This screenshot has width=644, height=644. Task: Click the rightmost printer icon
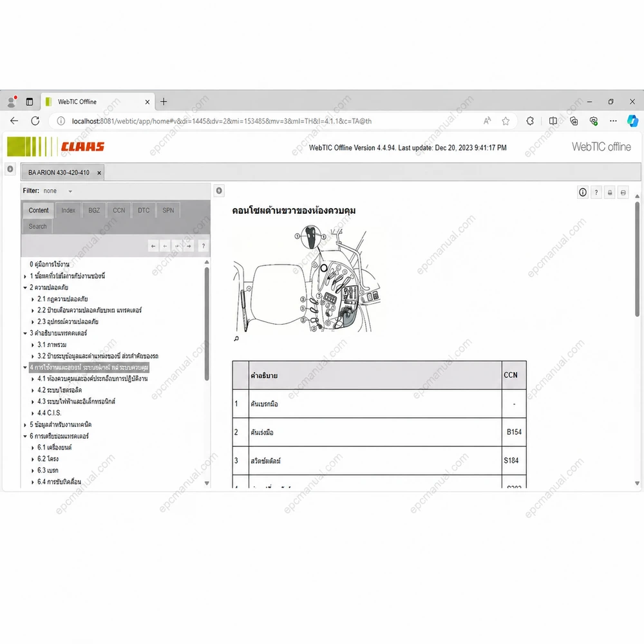(623, 192)
